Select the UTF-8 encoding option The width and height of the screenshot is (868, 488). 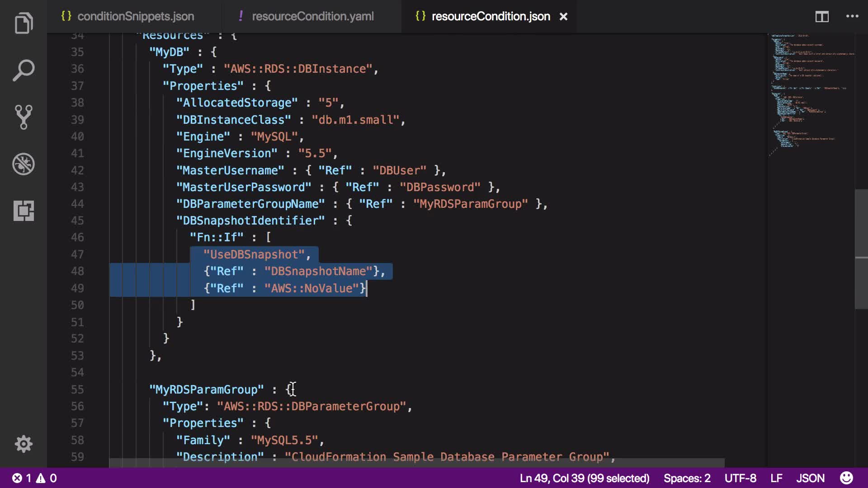(x=740, y=478)
